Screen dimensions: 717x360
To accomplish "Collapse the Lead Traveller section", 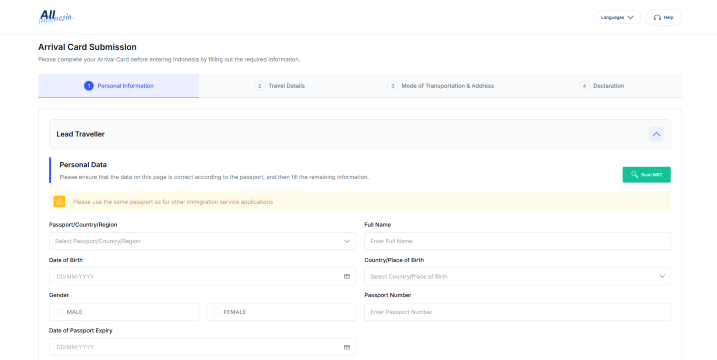I will 656,134.
